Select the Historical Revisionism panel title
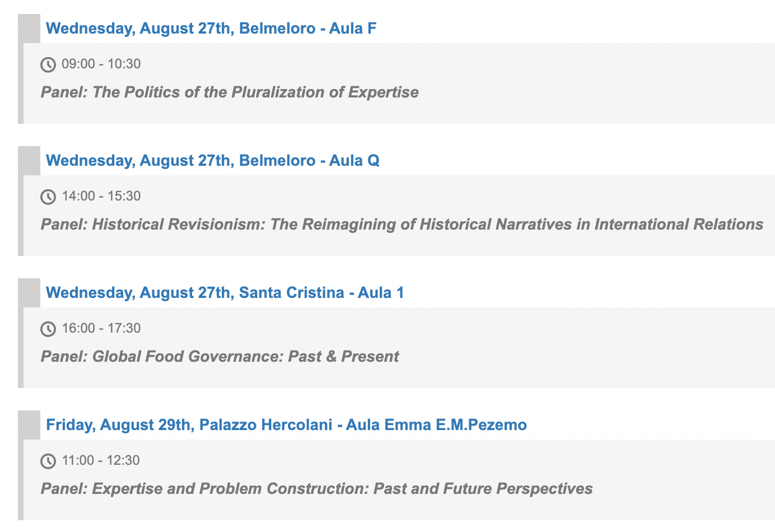Screen dimensions: 775x532 pyautogui.click(x=401, y=225)
